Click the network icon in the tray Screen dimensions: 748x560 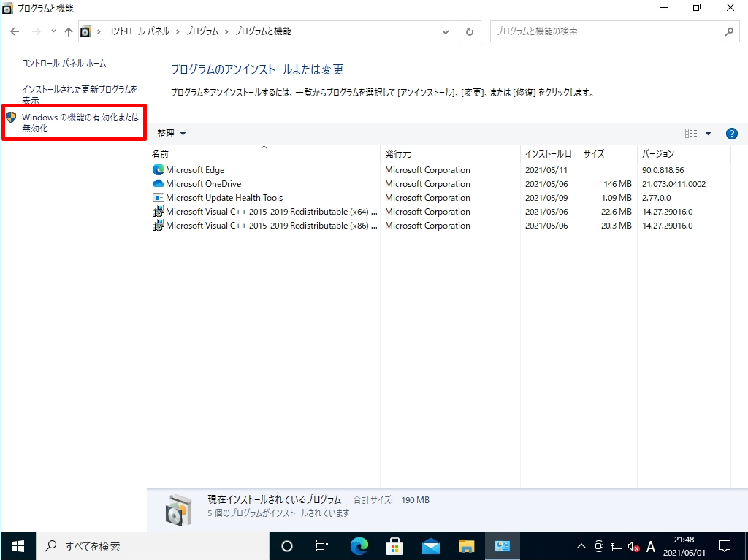click(x=617, y=546)
